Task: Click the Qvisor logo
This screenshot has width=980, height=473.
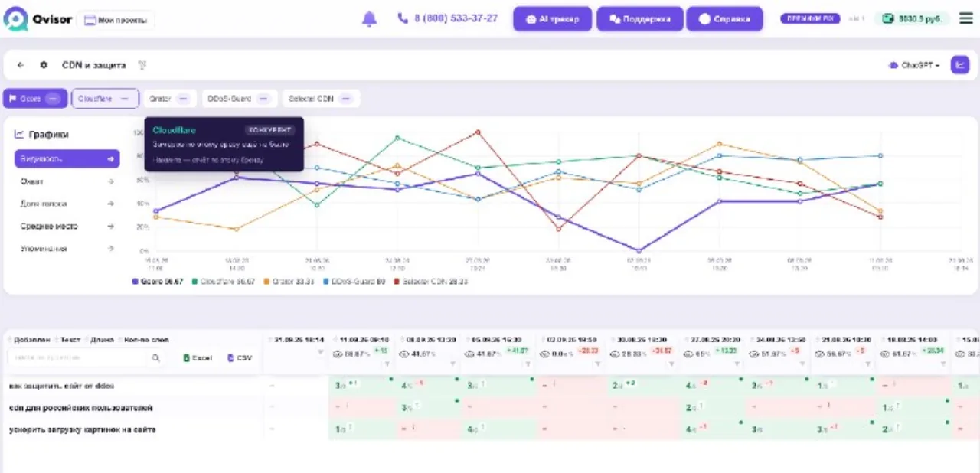Action: 38,19
